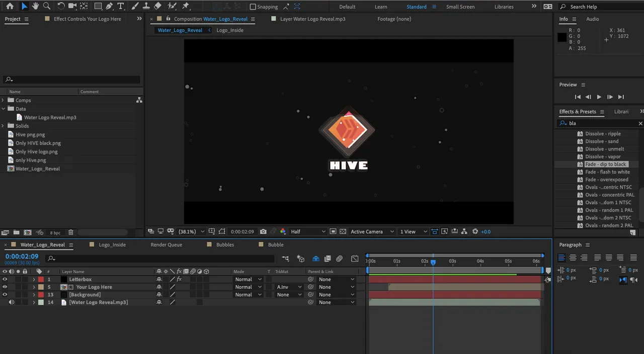
Task: Click the label color of Your Logo Here layer
Action: click(41, 287)
